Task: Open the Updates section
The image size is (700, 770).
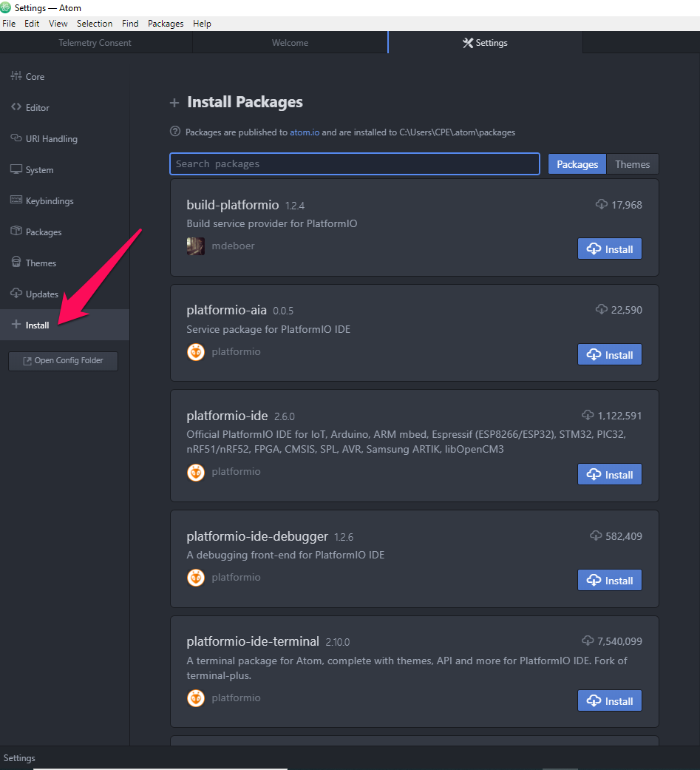Action: click(x=41, y=294)
